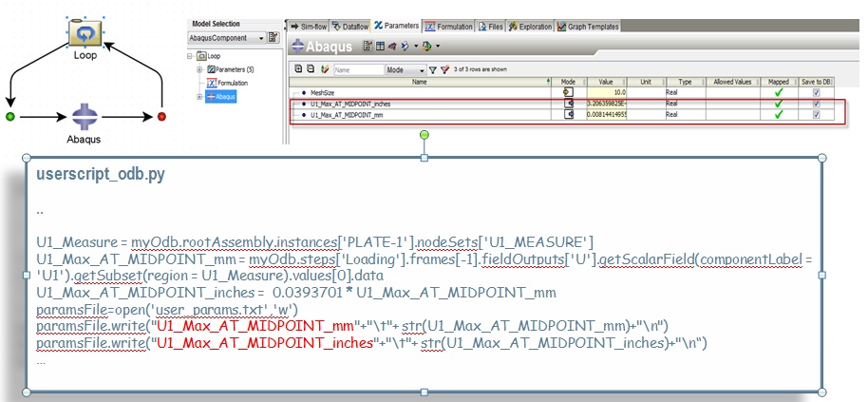Click mode icon for U1_Max_AT_MIDPOINT_inches row

click(x=568, y=104)
